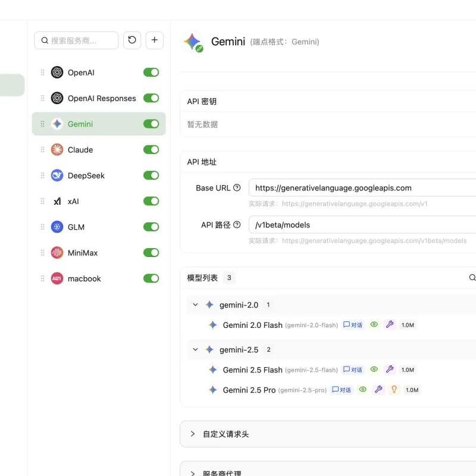The height and width of the screenshot is (476, 476).
Task: Click drag handle for OpenAI row
Action: pyautogui.click(x=42, y=72)
